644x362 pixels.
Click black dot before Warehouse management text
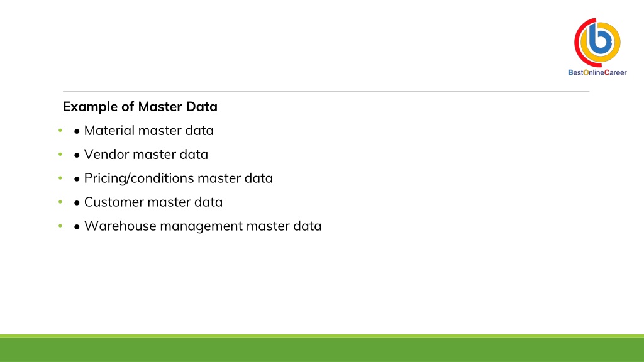click(77, 227)
